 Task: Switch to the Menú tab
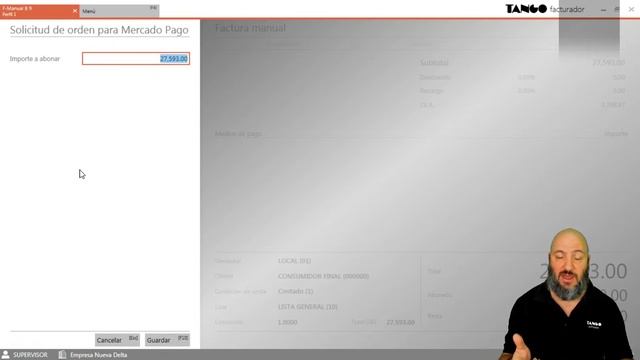point(119,11)
